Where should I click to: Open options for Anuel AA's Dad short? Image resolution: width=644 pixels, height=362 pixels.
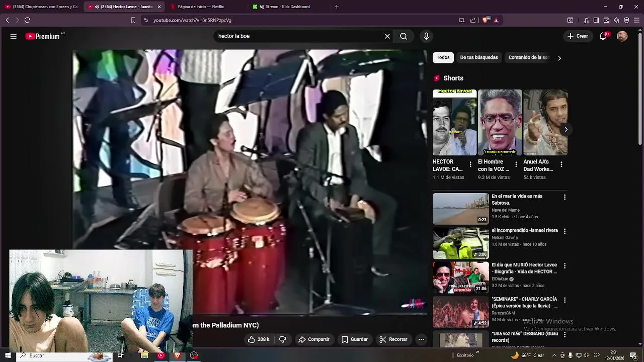click(561, 164)
